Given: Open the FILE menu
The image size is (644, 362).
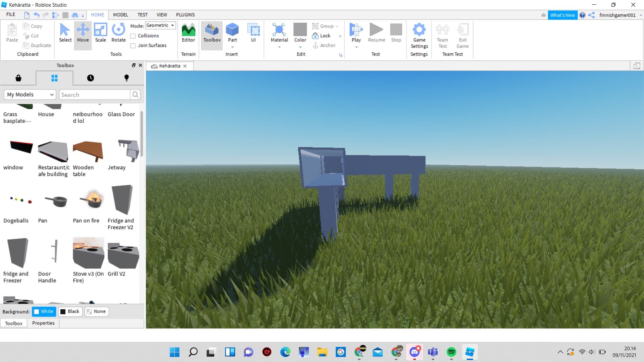Looking at the screenshot, I should click(x=11, y=15).
